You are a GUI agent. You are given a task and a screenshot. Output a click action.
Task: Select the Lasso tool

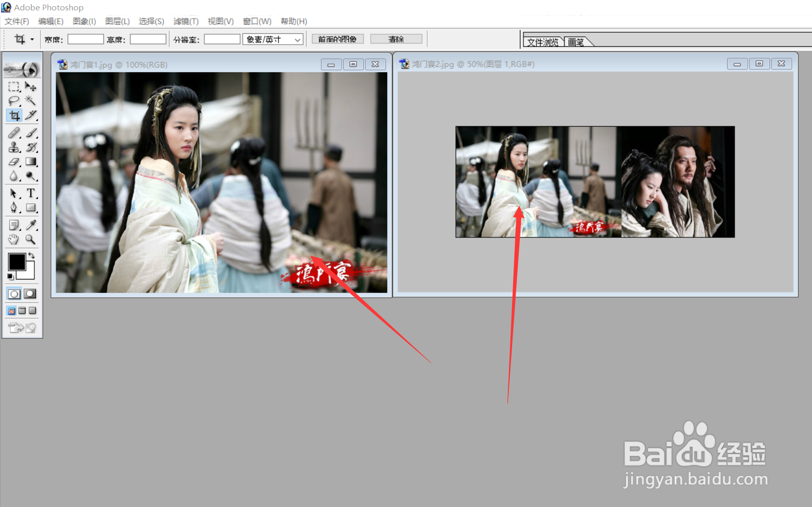point(14,101)
